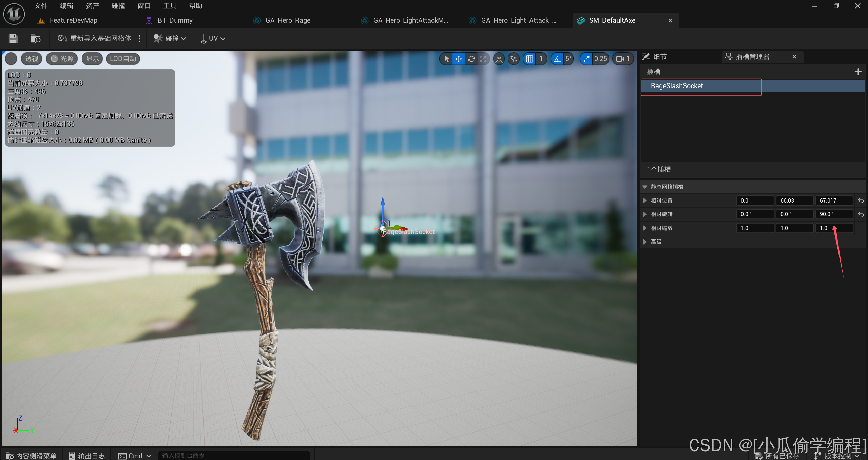Add a new socket with plus icon

click(858, 72)
